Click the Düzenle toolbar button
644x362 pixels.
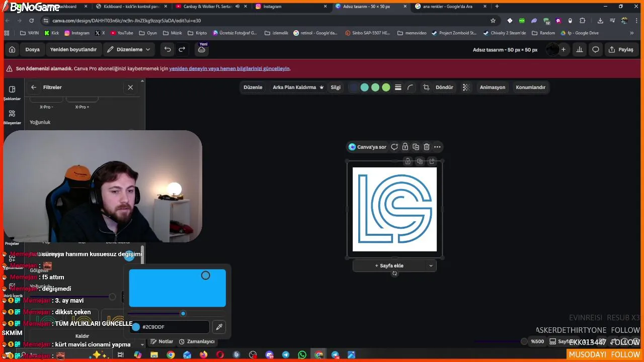[x=253, y=87]
